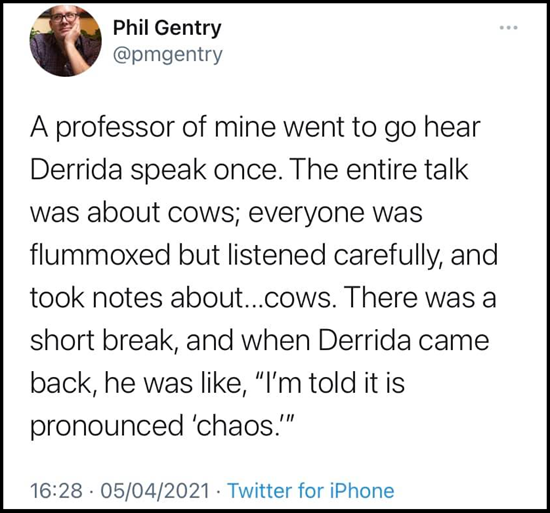The image size is (550, 513).
Task: Click Phil Gentry's profile picture
Action: pos(65,40)
